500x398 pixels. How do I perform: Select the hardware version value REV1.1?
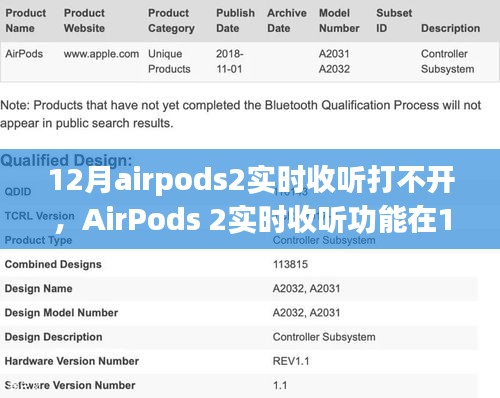[x=291, y=361]
